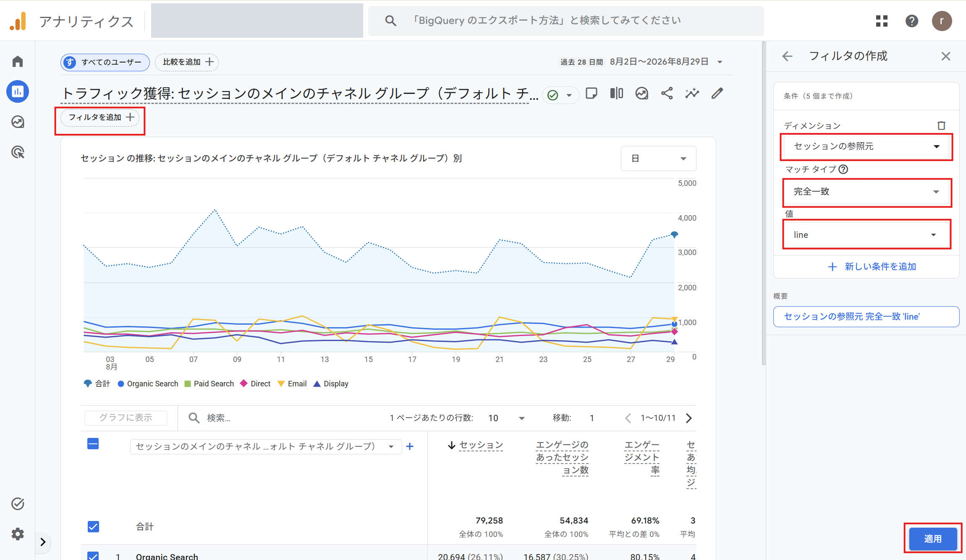Sort by エンゲージメント率 column header
The image size is (966, 560).
coord(641,457)
